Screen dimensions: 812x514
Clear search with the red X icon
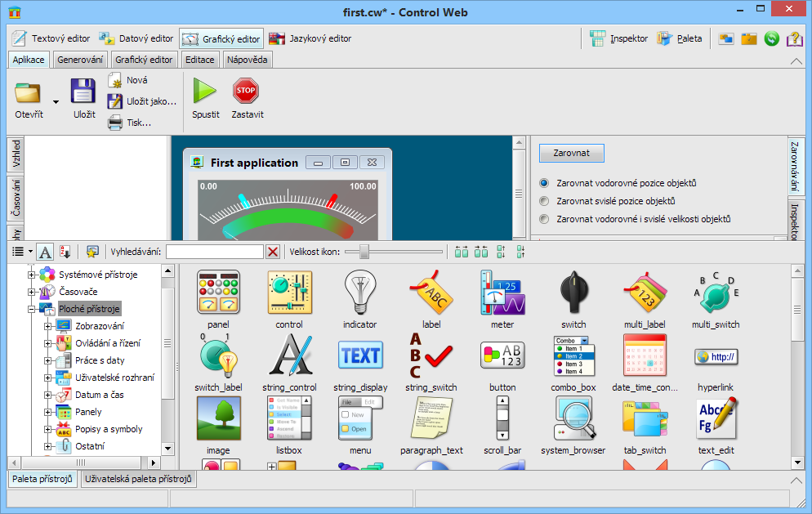[273, 252]
